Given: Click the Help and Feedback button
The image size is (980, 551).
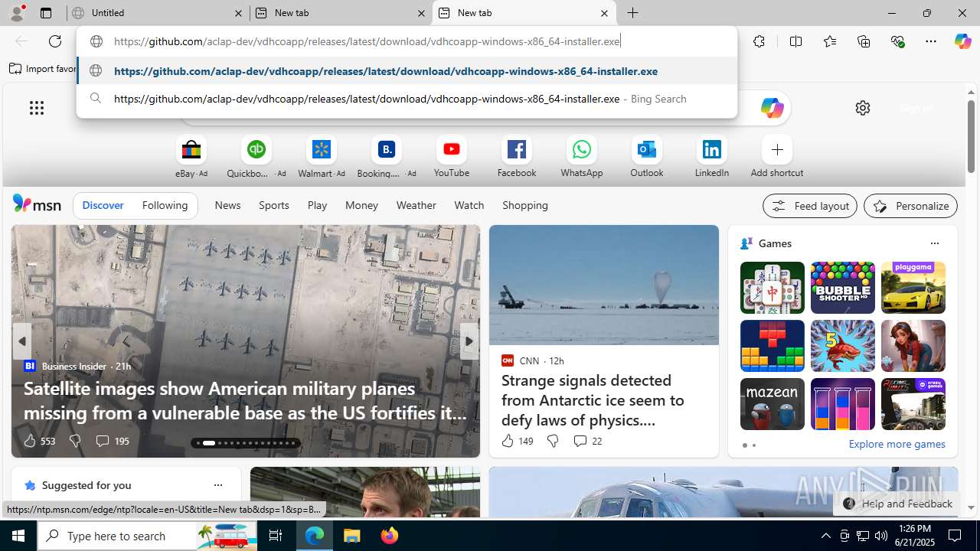Looking at the screenshot, I should click(897, 504).
